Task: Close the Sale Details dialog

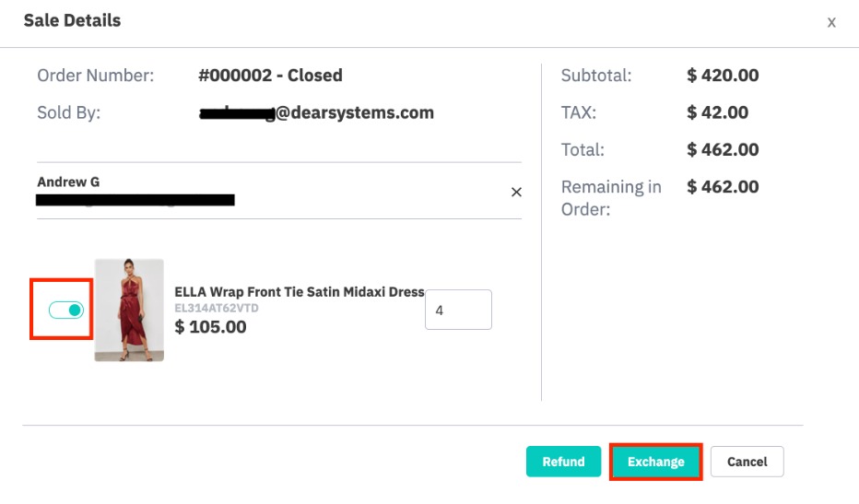Action: click(831, 22)
